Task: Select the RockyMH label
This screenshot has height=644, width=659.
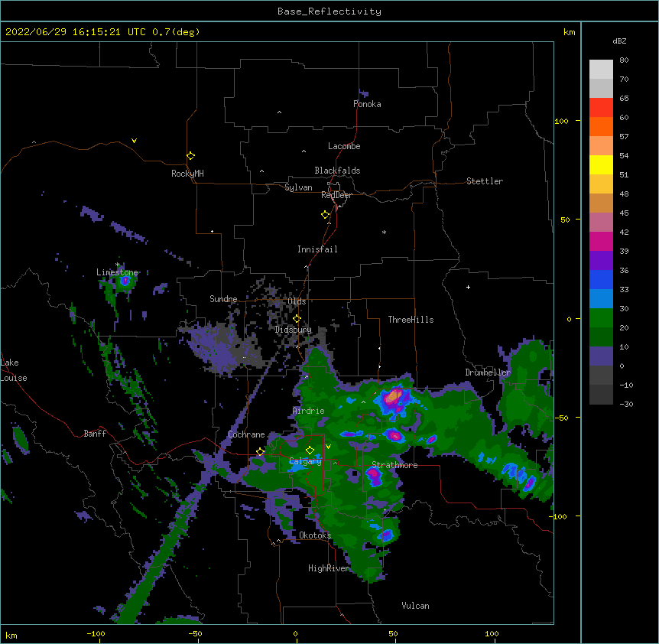Action: [x=187, y=174]
